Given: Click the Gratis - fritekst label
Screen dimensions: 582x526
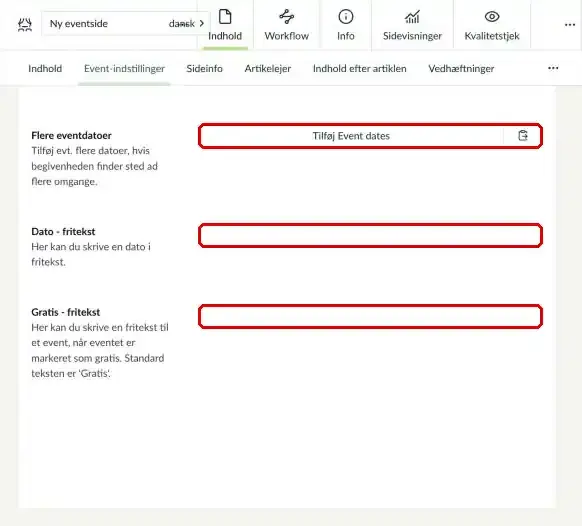Looking at the screenshot, I should pos(66,312).
